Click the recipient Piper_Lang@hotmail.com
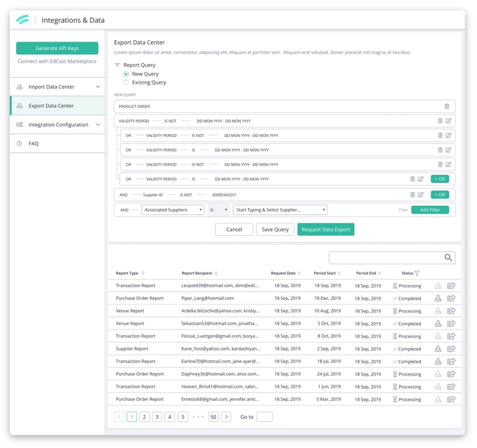 pos(207,298)
